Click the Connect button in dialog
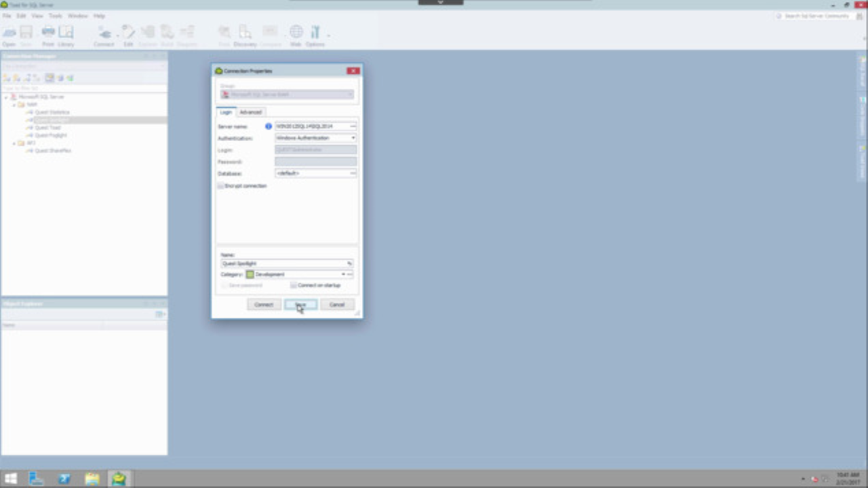Viewport: 868px width, 488px height. [x=264, y=304]
